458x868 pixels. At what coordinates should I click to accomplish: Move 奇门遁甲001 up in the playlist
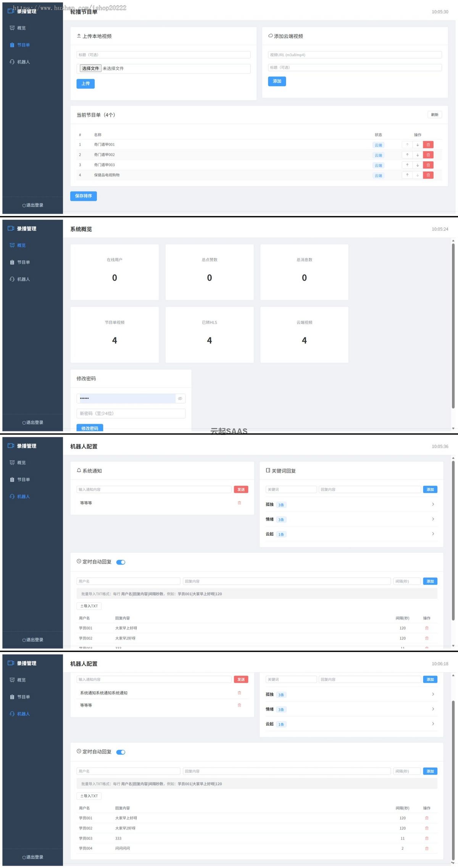407,145
